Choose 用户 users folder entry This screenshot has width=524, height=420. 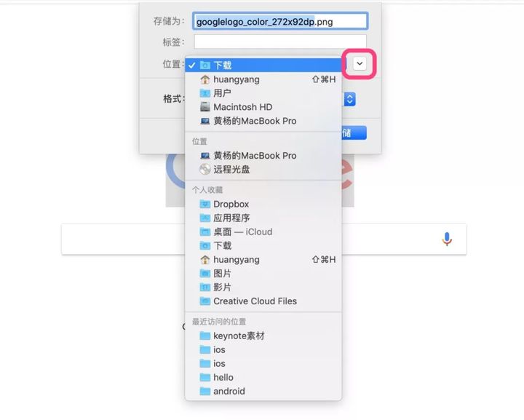coord(263,93)
